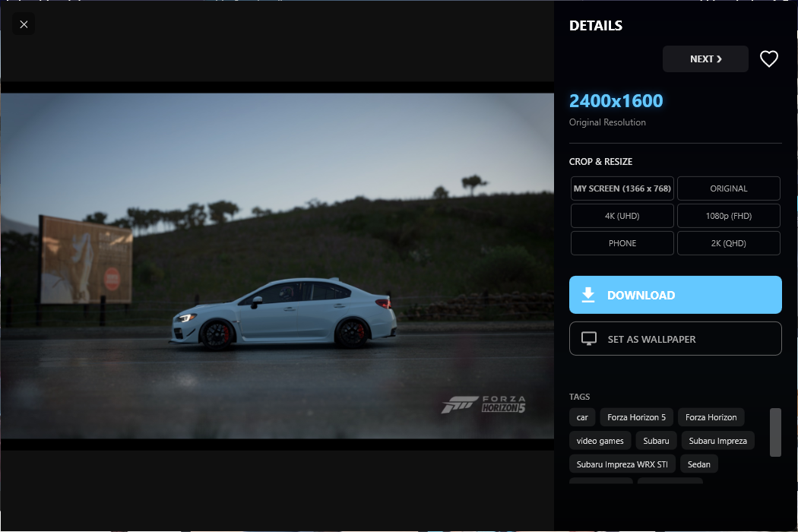Click the tags list scrollbar thumb

click(x=775, y=432)
